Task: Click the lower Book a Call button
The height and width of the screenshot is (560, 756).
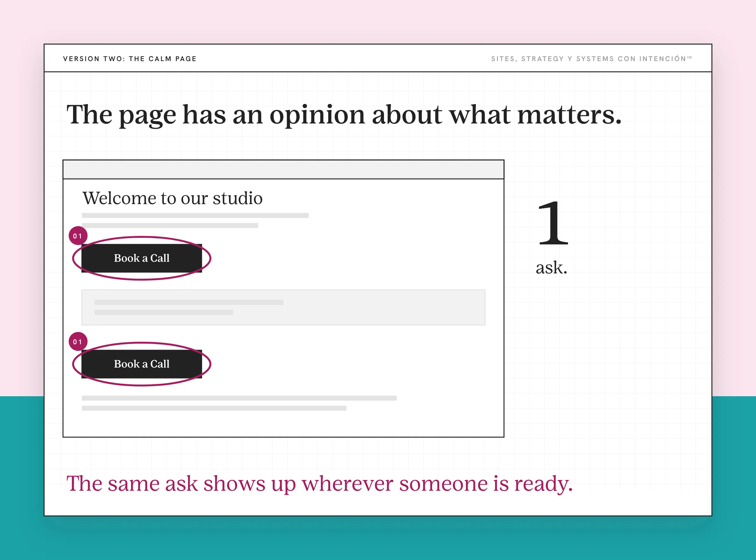Action: coord(142,364)
